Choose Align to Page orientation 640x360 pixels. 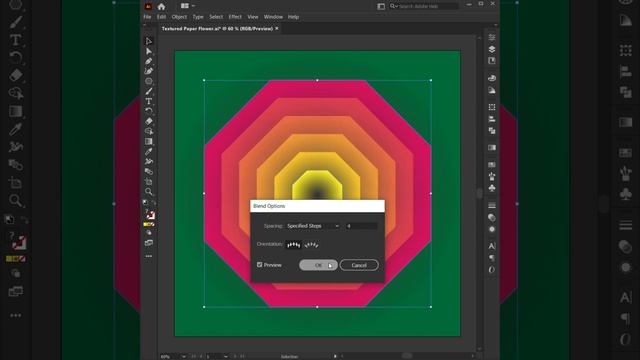(x=293, y=244)
